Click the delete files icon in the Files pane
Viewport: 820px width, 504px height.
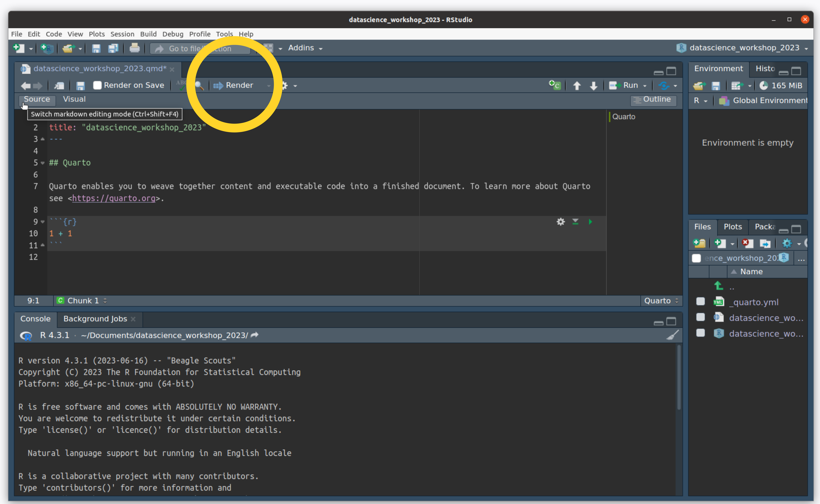point(747,243)
